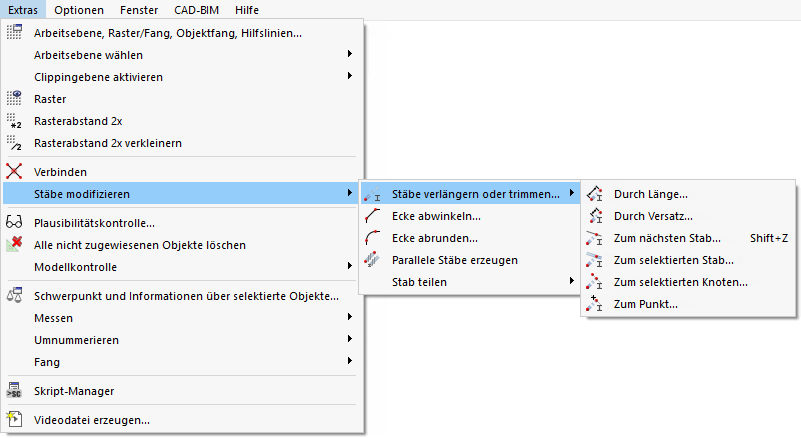Click the glasses Plausibilitätskontrolle icon
Screen dimensions: 801x438
click(14, 222)
